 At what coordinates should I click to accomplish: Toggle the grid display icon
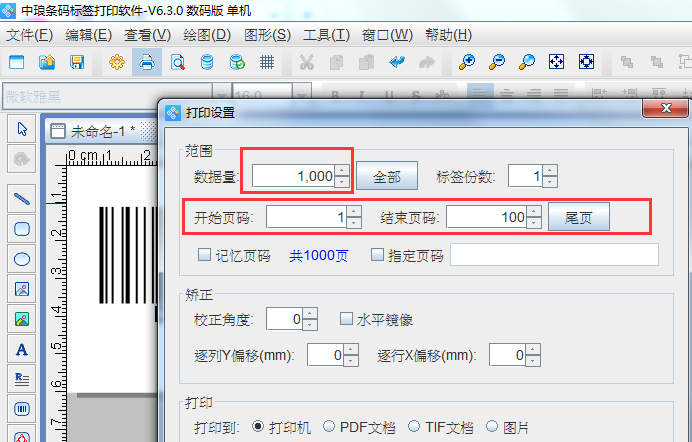(267, 62)
